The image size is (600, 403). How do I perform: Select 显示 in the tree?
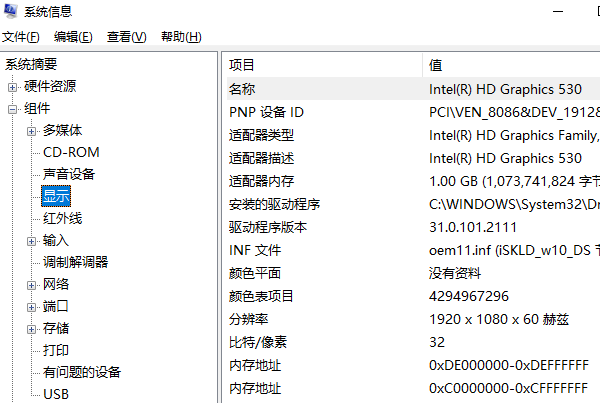(x=56, y=196)
